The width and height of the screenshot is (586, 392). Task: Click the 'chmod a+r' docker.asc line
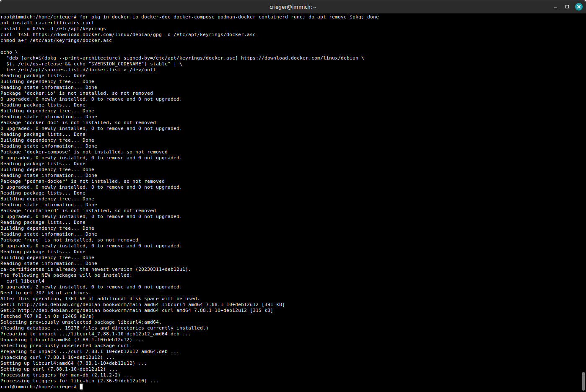56,40
